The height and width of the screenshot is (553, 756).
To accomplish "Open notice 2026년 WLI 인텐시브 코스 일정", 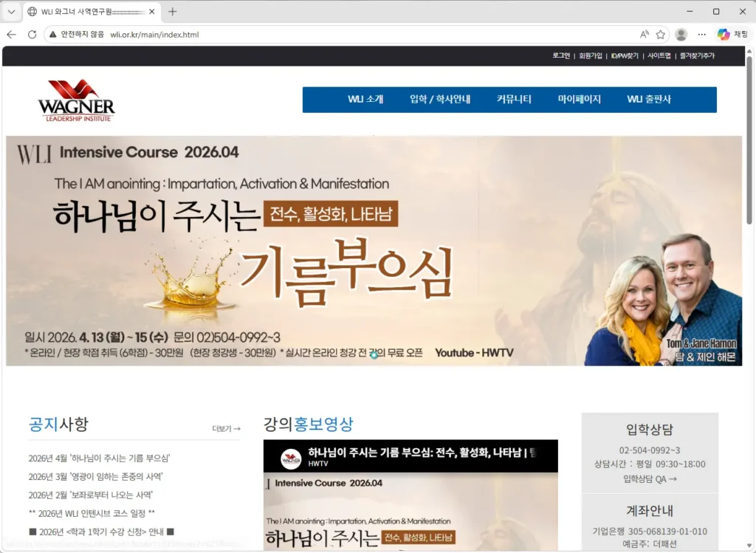I will point(92,513).
